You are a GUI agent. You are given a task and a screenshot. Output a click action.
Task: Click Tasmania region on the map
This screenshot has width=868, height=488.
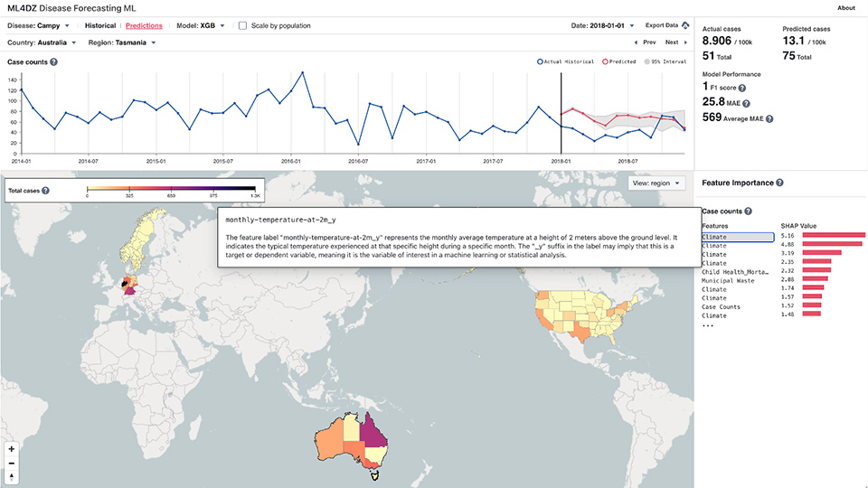[x=374, y=474]
